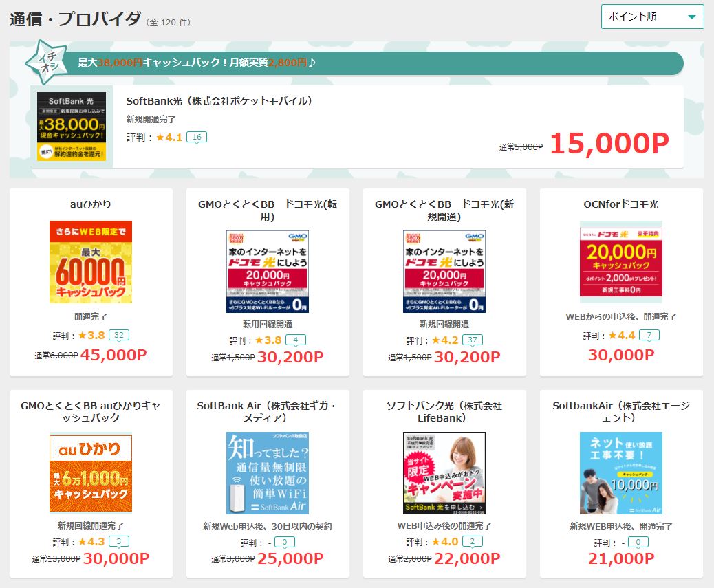Open GMOとくとくBB ドコモ光(転用) title
This screenshot has width=714, height=588.
pyautogui.click(x=268, y=210)
